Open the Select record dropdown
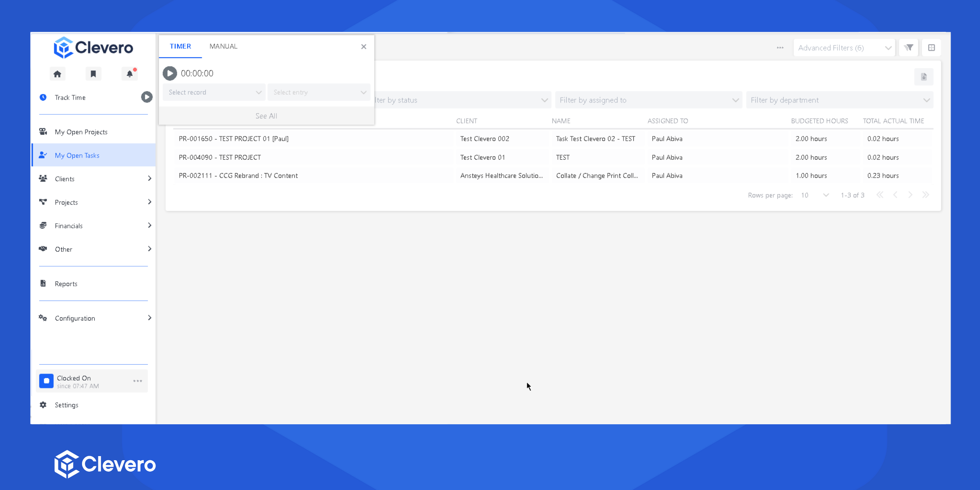Image resolution: width=980 pixels, height=490 pixels. click(214, 92)
